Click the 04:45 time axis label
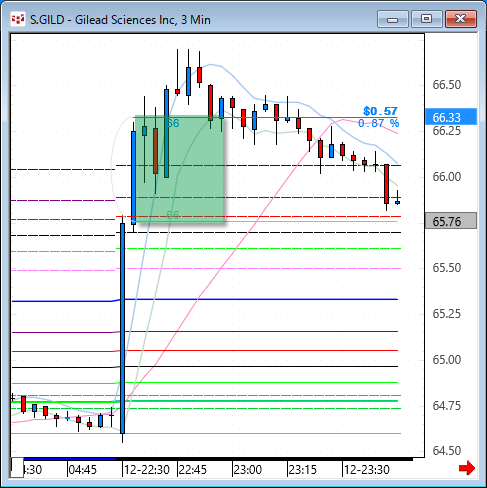The width and height of the screenshot is (487, 488). pos(83,470)
